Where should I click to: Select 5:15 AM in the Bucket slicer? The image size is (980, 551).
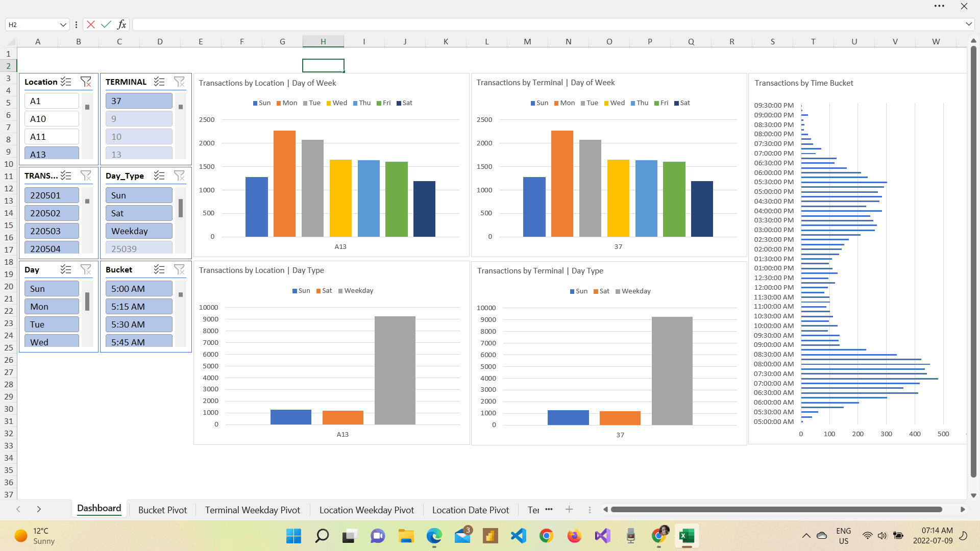tap(139, 307)
